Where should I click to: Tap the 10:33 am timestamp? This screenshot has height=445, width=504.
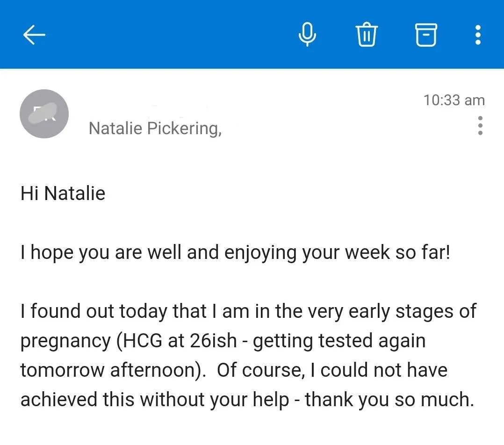click(454, 100)
